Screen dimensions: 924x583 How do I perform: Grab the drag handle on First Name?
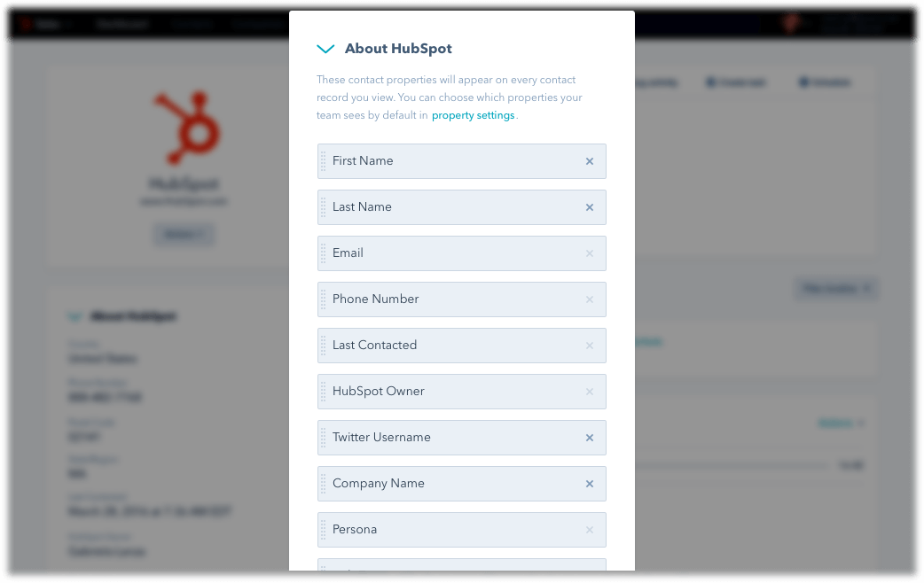pos(324,161)
